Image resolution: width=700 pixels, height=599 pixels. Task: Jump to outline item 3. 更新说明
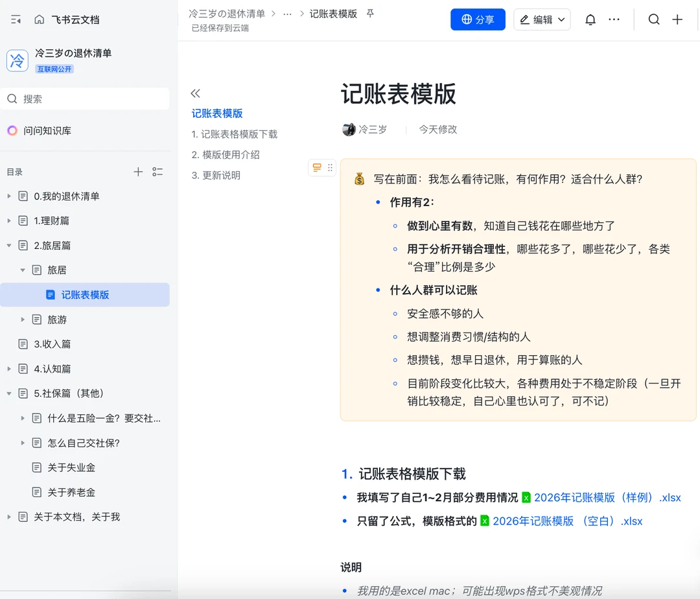coord(216,176)
